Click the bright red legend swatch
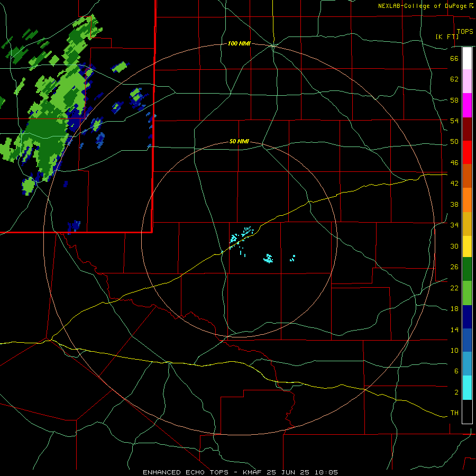 (x=467, y=152)
